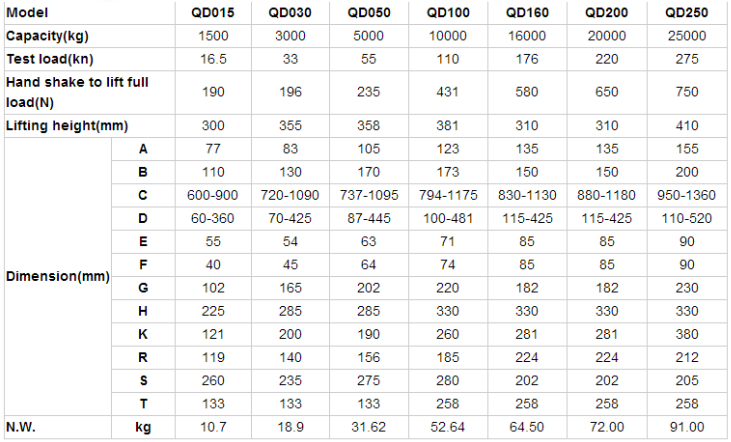
Task: Click dimension row letter C
Action: click(x=143, y=195)
